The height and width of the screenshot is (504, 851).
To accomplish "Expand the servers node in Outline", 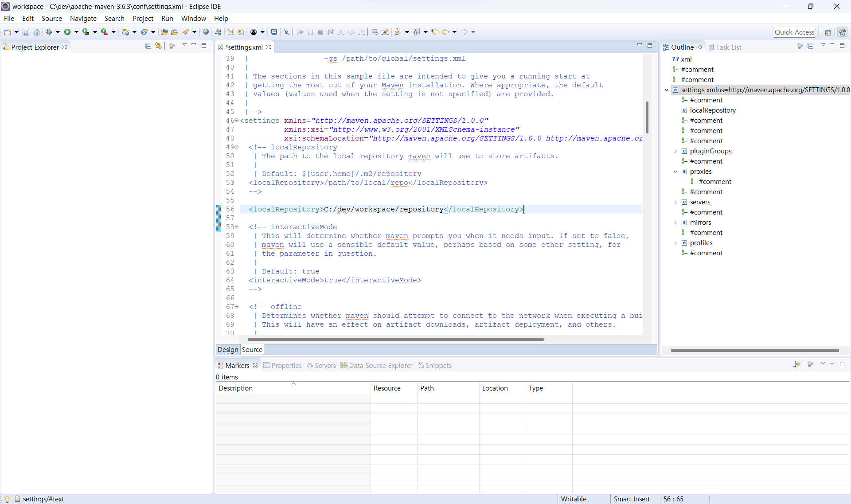I will pos(675,202).
